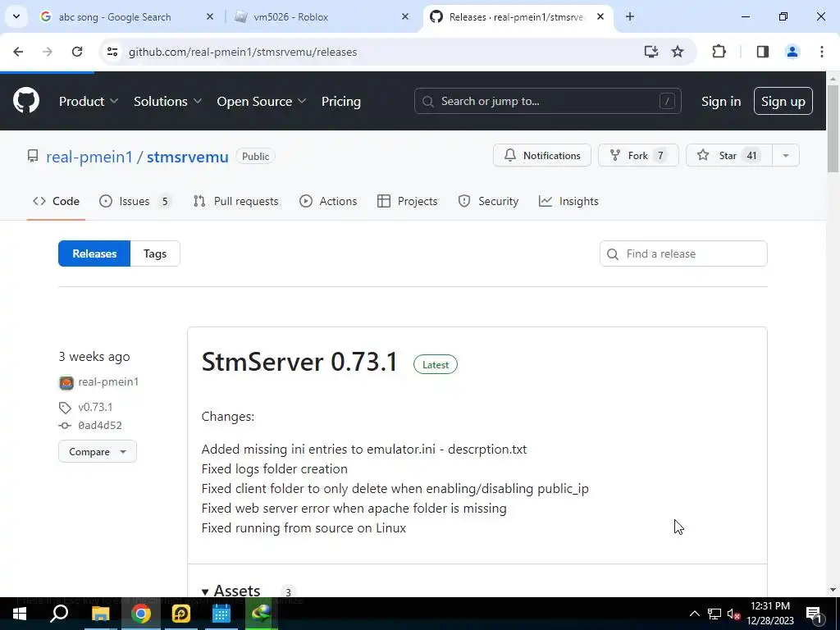Fork the repository button

638,155
